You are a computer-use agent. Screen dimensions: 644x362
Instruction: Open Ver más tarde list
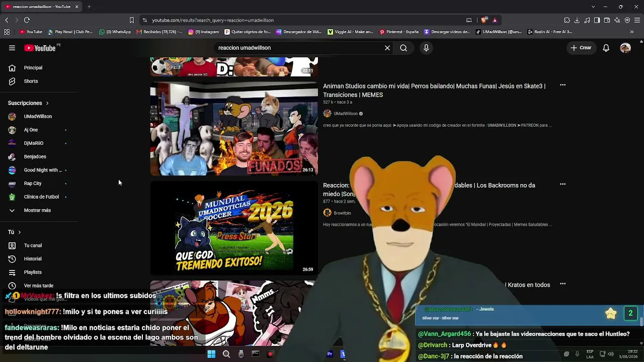pos(39,286)
